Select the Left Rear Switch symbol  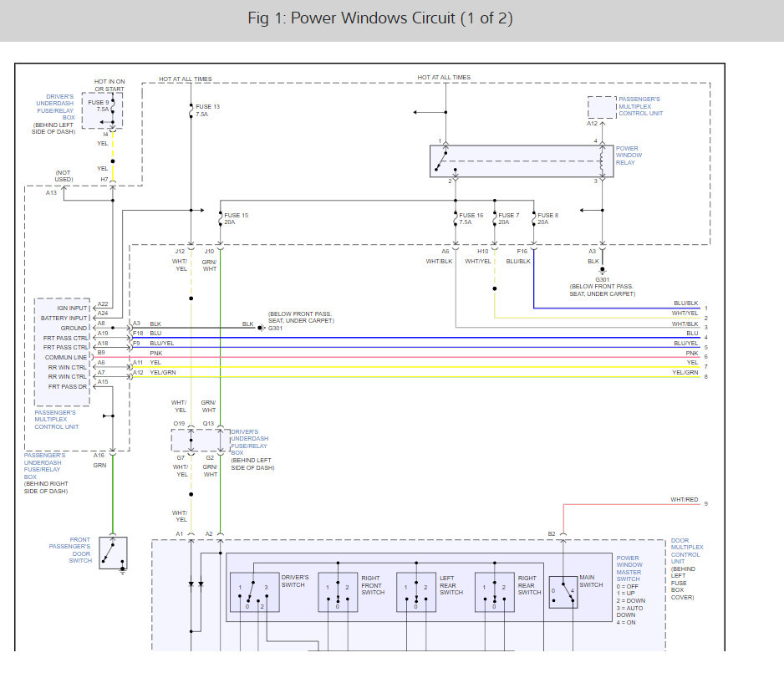coord(416,591)
